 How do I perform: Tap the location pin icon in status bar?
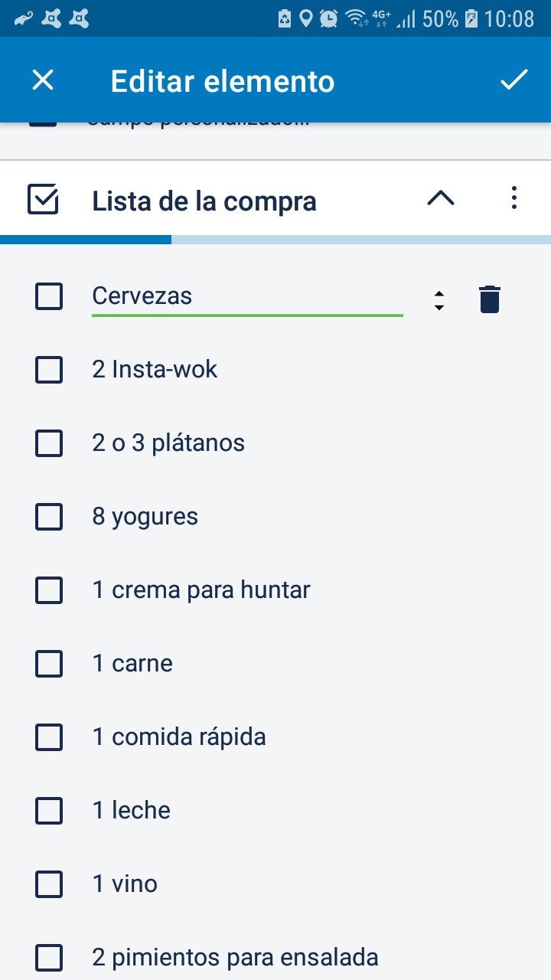[305, 18]
